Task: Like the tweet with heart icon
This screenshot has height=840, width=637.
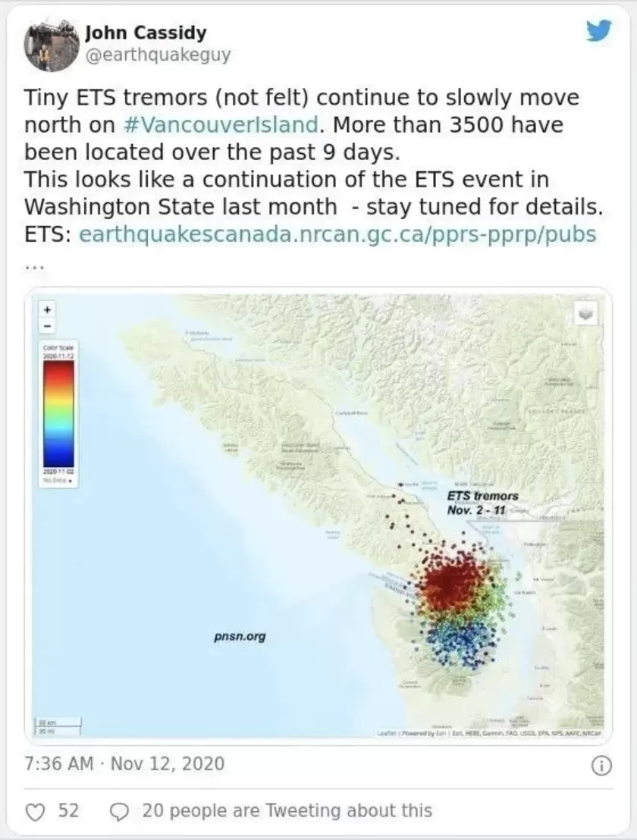Action: (x=36, y=813)
